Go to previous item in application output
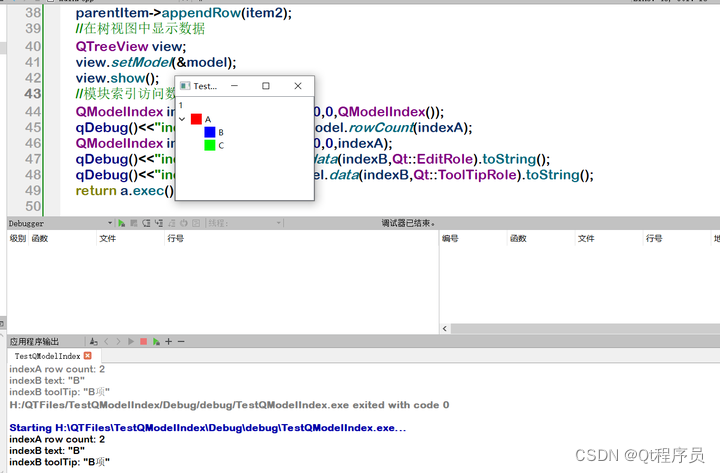 coord(107,342)
